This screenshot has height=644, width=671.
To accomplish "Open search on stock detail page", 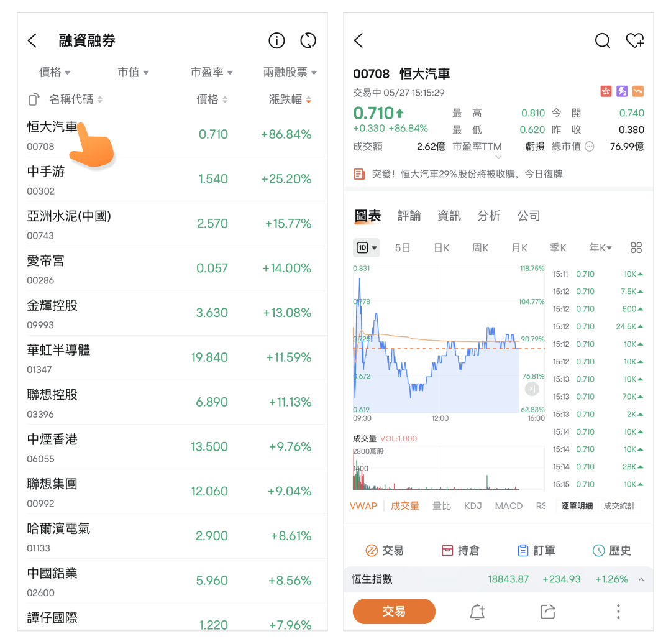I will click(x=602, y=41).
